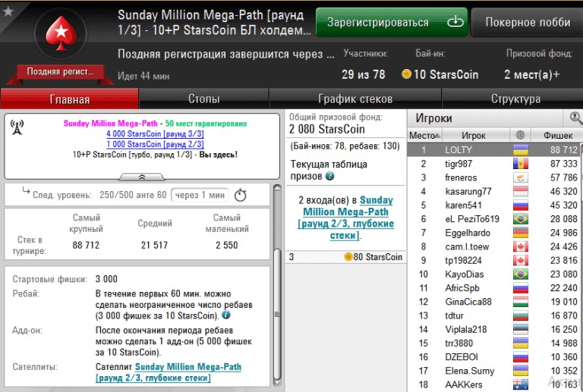Sort players by the Место column
583x392 pixels.
tap(424, 135)
